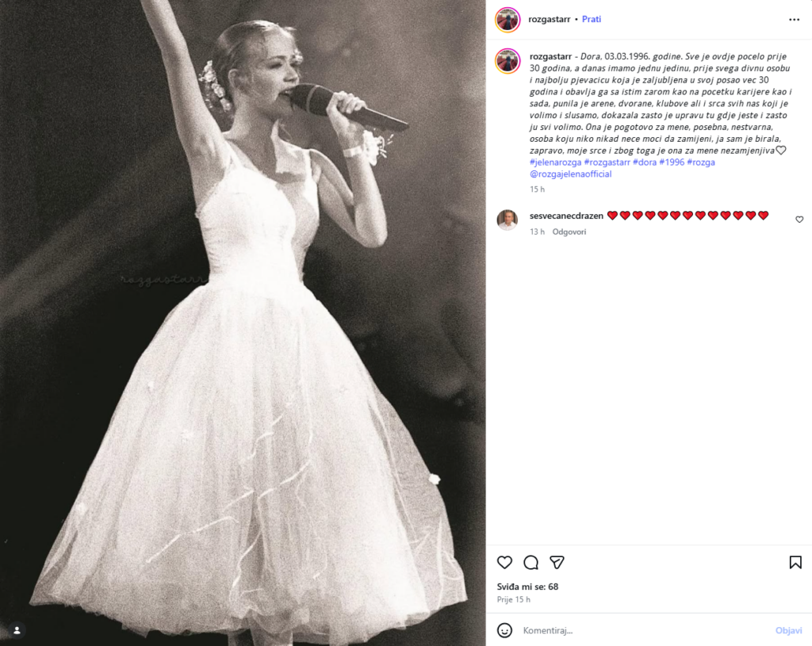Visit the @rozgajelenaofficial mention
The height and width of the screenshot is (646, 812).
[x=570, y=174]
